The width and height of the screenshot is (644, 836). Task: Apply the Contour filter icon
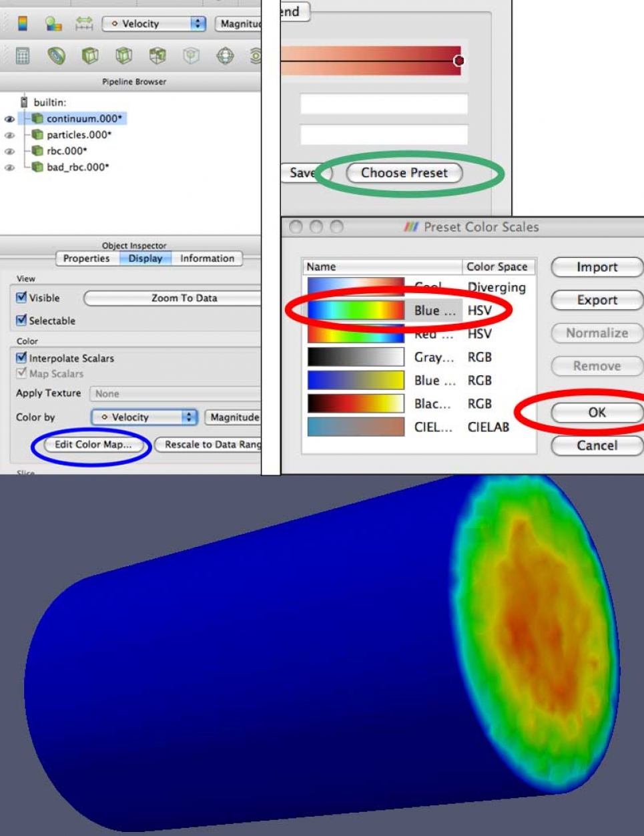(56, 56)
